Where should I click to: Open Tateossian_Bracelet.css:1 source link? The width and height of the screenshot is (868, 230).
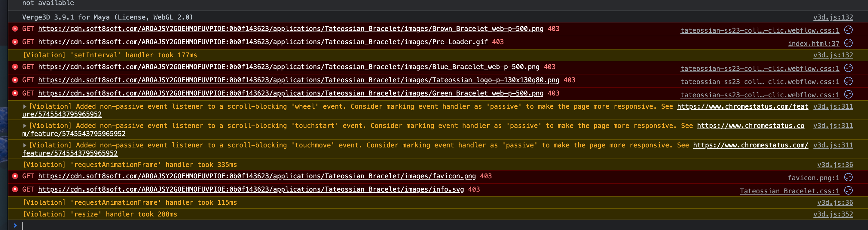pyautogui.click(x=790, y=191)
